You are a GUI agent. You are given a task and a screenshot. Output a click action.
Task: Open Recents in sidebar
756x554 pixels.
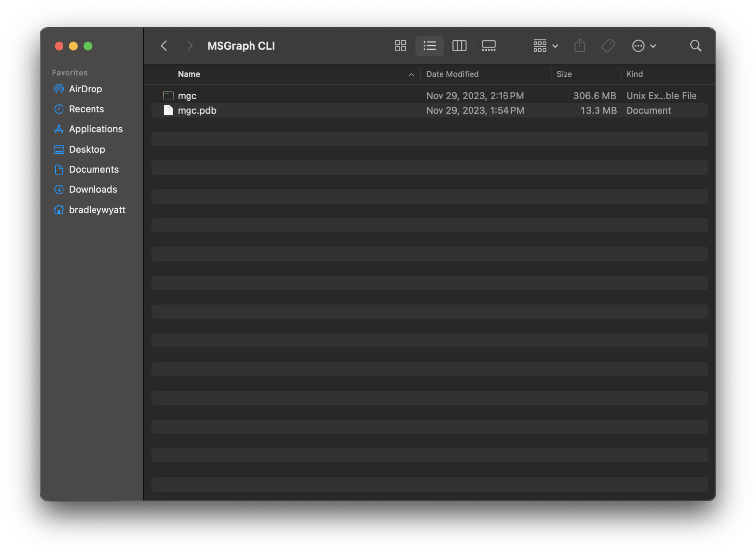[x=87, y=109]
